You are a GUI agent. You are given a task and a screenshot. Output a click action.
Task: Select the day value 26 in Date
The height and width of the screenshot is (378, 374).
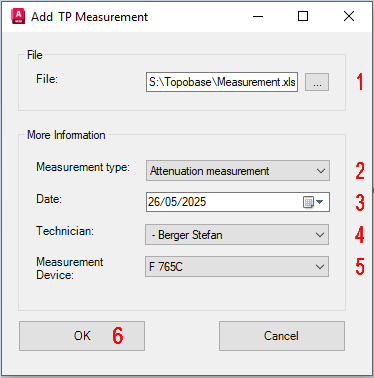click(152, 202)
